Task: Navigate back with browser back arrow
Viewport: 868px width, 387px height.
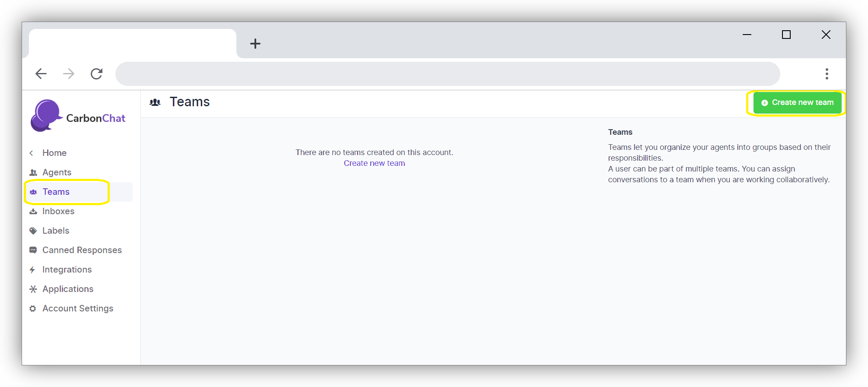Action: [41, 74]
